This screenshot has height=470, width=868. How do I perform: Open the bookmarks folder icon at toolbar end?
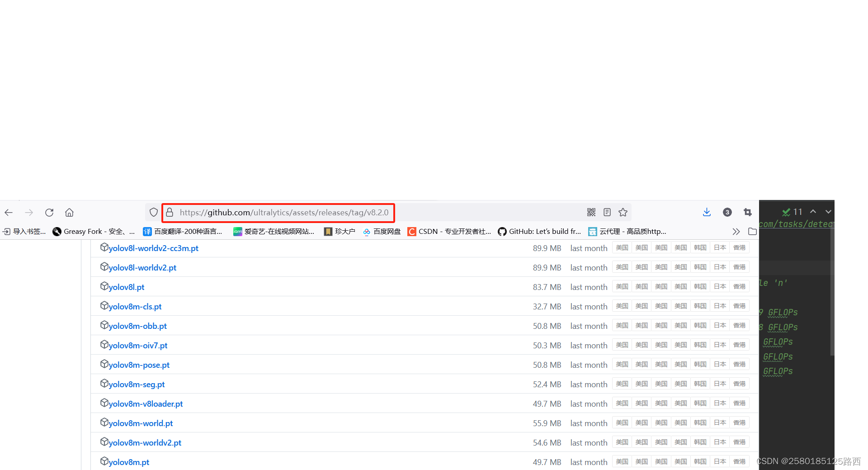752,232
